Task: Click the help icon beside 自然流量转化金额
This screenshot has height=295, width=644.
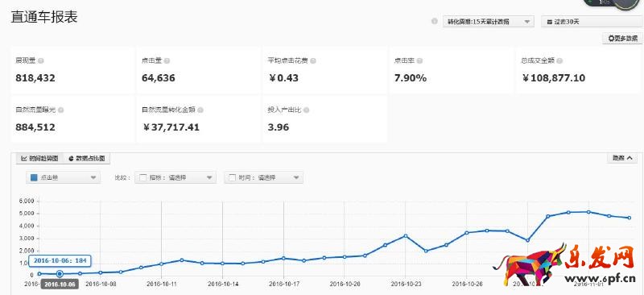Action: (200, 110)
